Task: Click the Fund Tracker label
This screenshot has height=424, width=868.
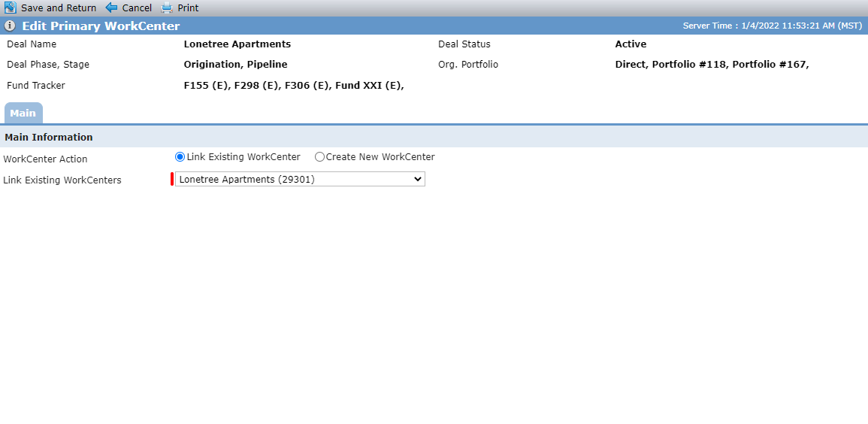Action: (36, 86)
